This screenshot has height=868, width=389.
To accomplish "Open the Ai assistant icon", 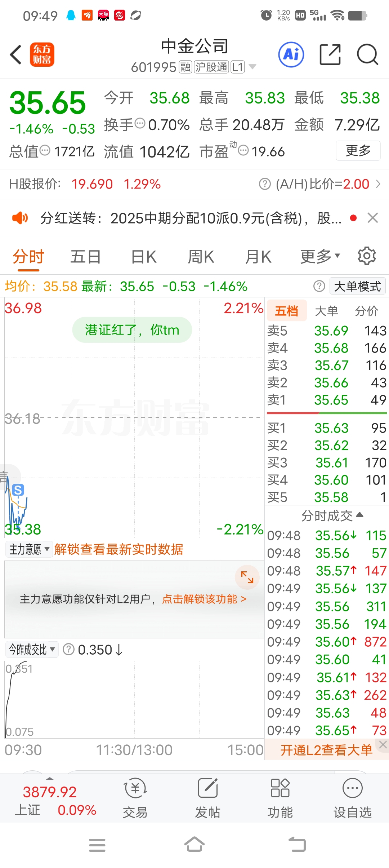I will [x=291, y=55].
